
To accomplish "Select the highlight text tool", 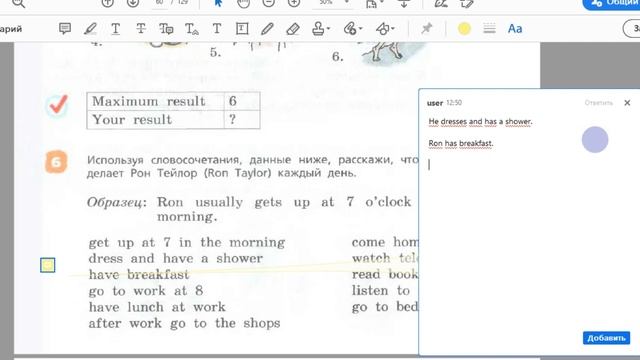I will tap(90, 29).
